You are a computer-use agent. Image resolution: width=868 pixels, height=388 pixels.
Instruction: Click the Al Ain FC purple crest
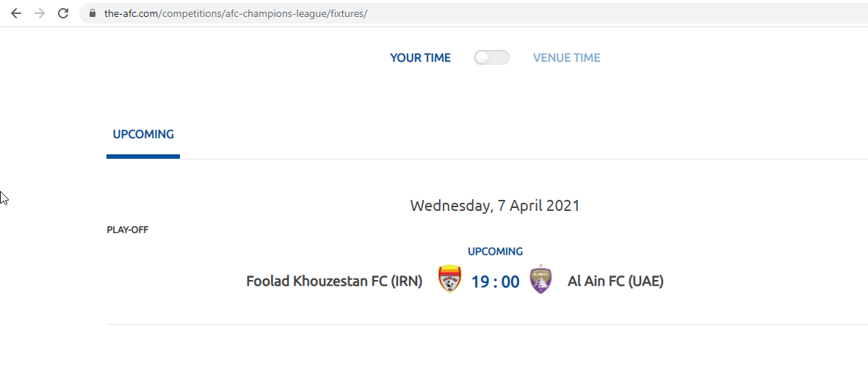click(x=540, y=279)
